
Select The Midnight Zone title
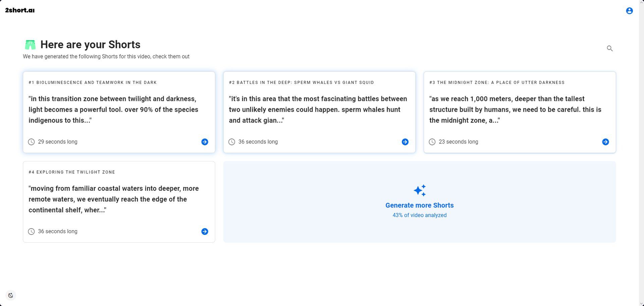point(497,83)
